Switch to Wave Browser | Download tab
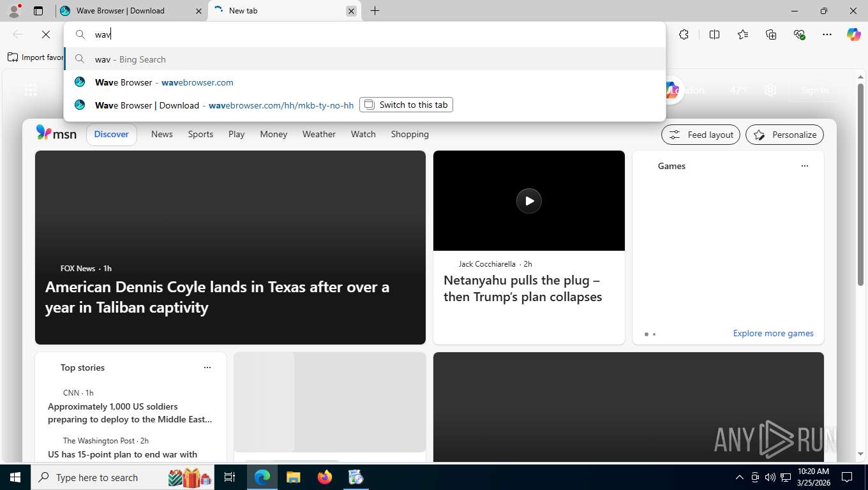The width and height of the screenshot is (868, 490). click(x=131, y=11)
